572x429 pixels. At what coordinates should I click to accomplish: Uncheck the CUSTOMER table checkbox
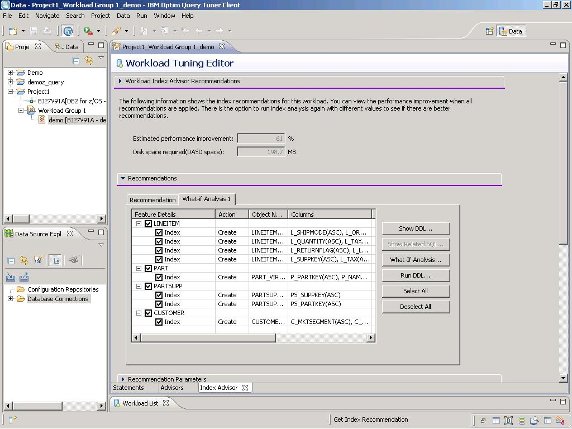click(x=148, y=313)
